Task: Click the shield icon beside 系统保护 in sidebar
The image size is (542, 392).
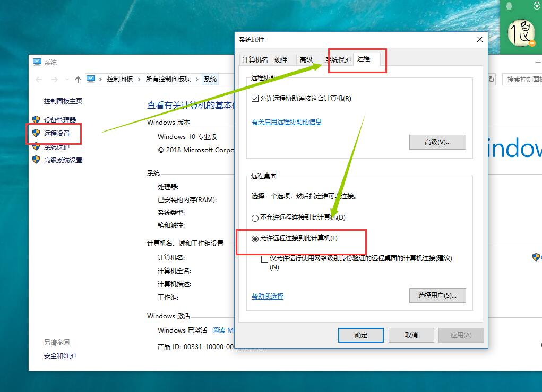Action: point(36,146)
